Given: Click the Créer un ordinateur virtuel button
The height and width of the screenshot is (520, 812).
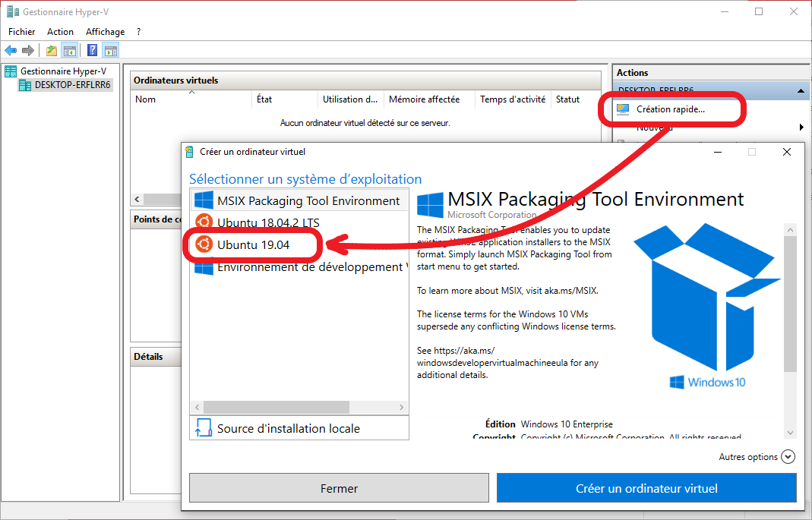Looking at the screenshot, I should [x=646, y=488].
